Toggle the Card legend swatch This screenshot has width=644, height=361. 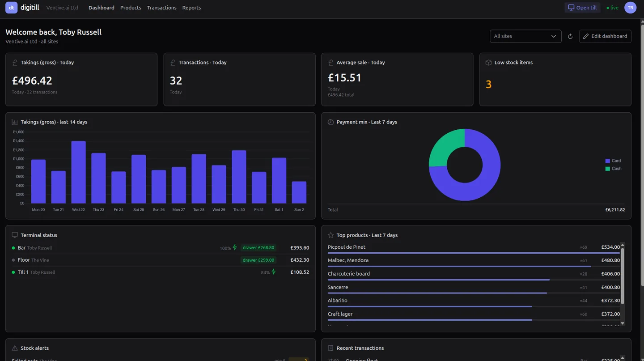coord(607,161)
